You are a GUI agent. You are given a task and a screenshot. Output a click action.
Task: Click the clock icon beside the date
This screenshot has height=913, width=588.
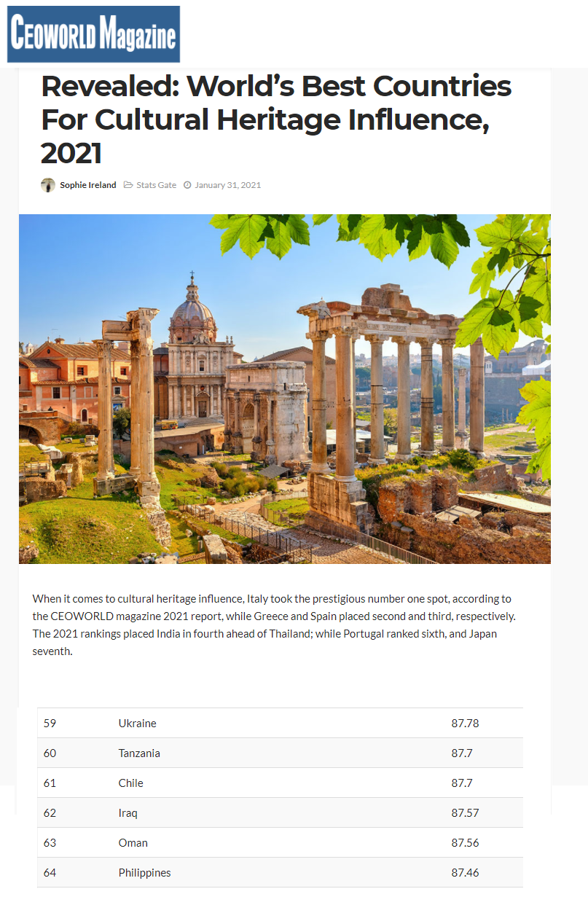click(187, 185)
